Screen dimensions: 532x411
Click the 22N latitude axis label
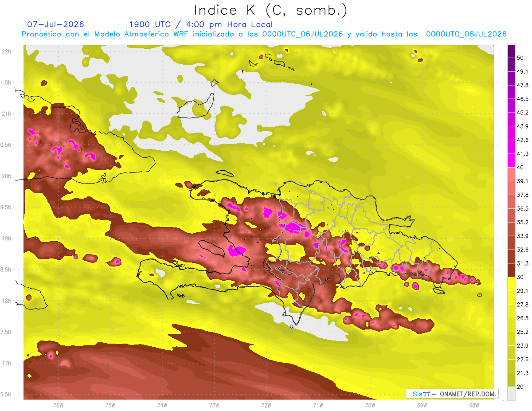pos(7,51)
